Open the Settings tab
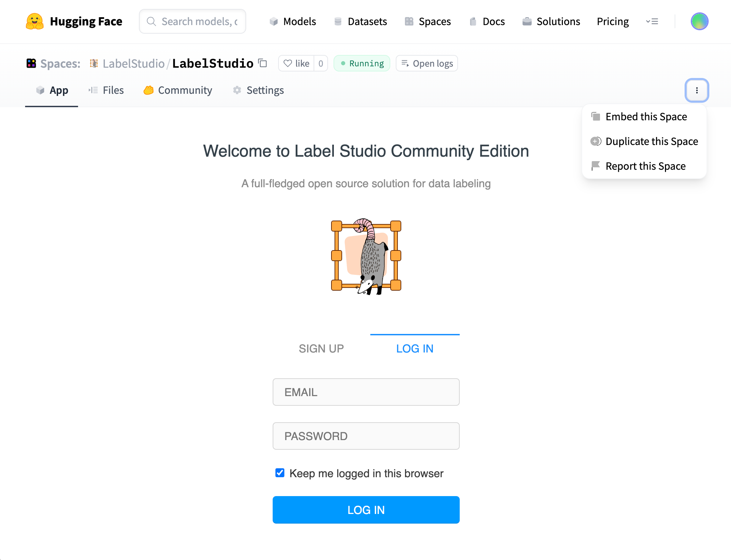 (264, 90)
